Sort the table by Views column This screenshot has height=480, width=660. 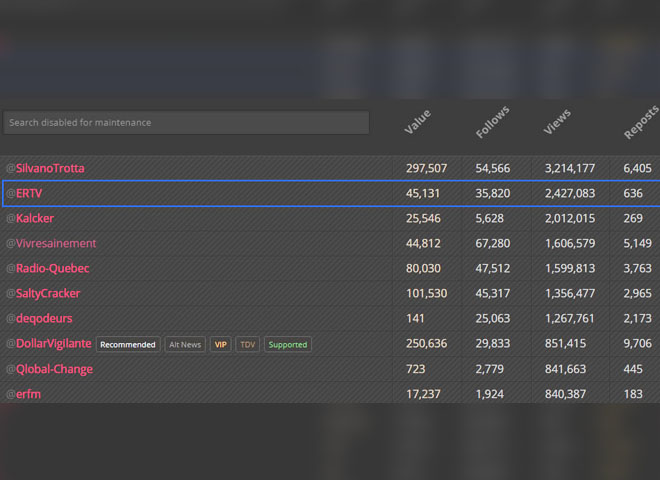tap(556, 122)
